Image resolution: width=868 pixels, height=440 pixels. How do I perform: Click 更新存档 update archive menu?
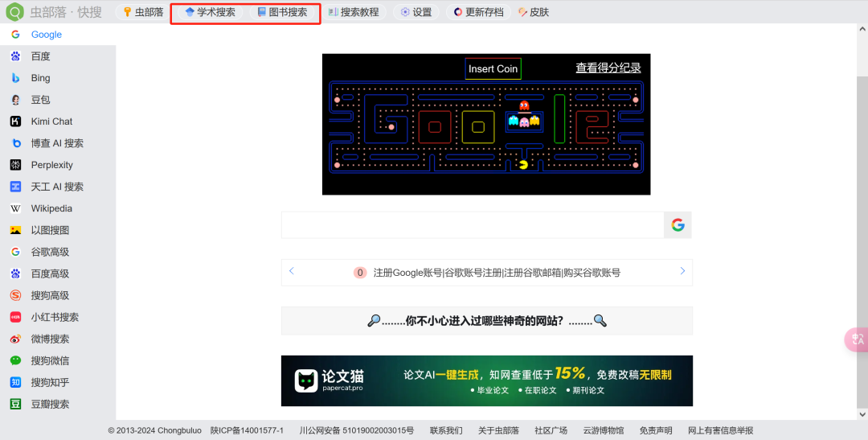[x=478, y=12]
